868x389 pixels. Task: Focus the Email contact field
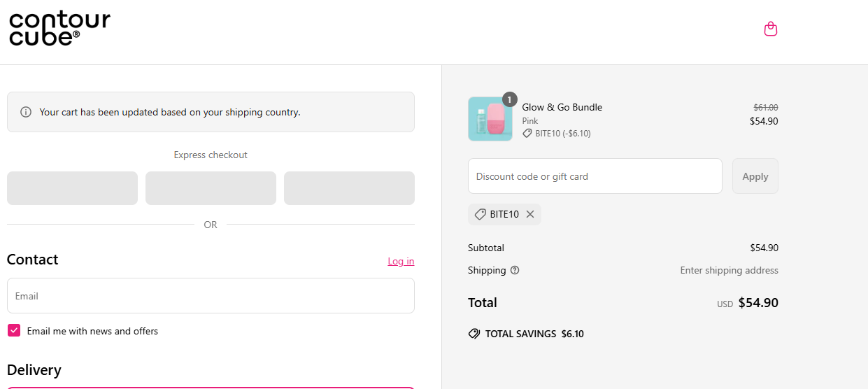(x=211, y=296)
